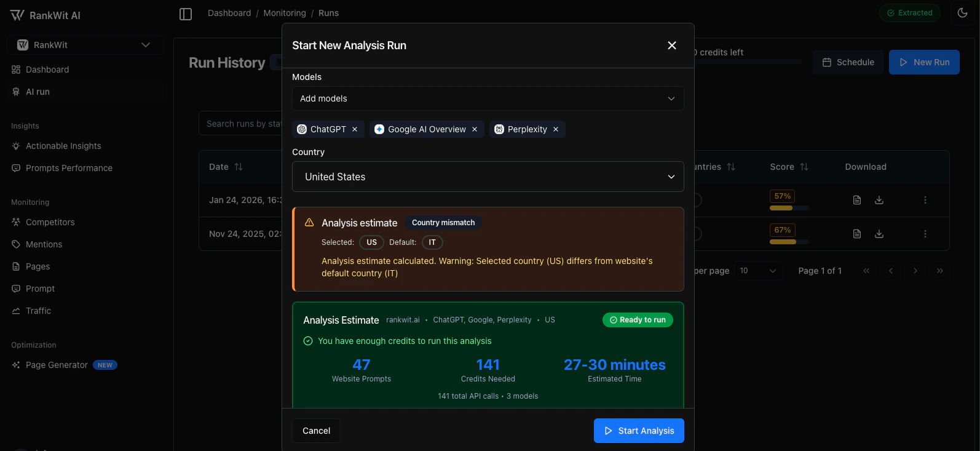Open Actionable Insights page
Image resolution: width=980 pixels, height=451 pixels.
[x=84, y=146]
